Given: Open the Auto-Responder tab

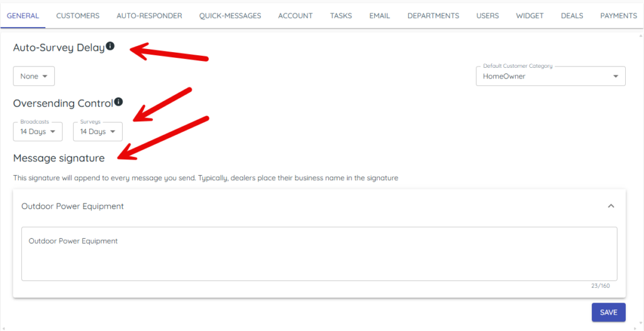Looking at the screenshot, I should coord(149,16).
